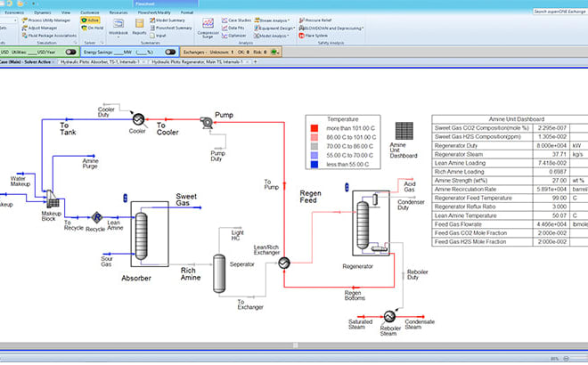
Task: Click blue 'less than 55.00 C' swatch
Action: pyautogui.click(x=314, y=164)
